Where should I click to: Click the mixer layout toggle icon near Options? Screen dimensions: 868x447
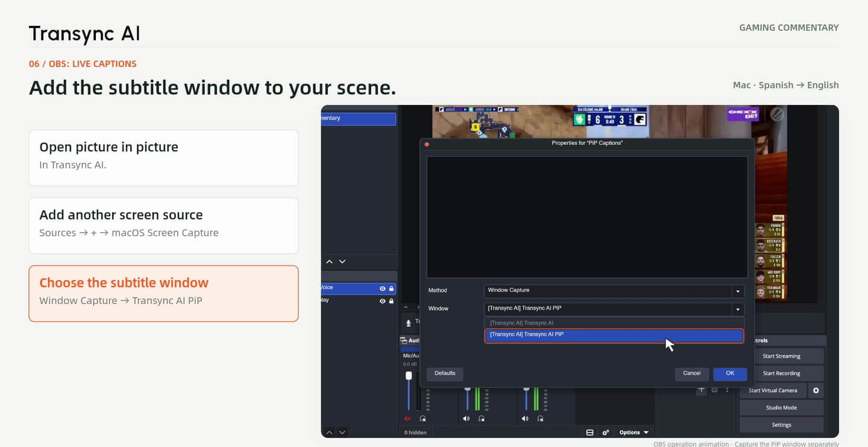[590, 433]
